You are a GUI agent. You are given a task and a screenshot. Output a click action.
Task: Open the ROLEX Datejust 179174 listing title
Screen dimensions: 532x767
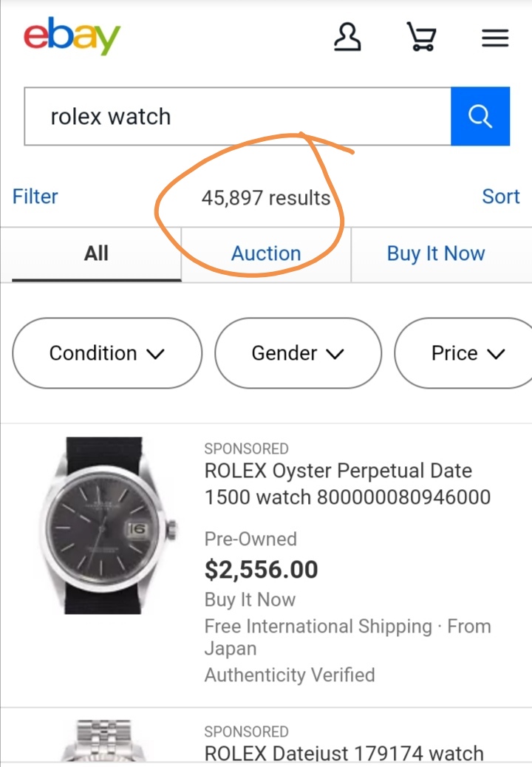point(344,753)
